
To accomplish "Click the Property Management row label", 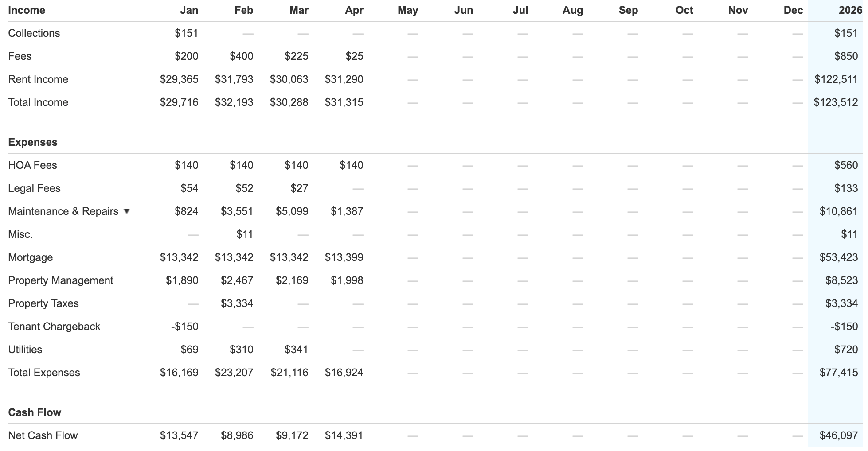I will click(61, 280).
